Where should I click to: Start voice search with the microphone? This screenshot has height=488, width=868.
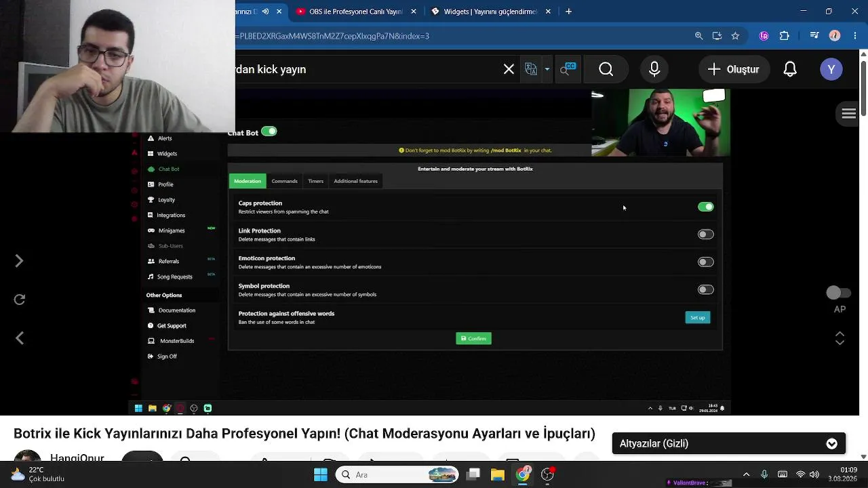click(x=654, y=69)
